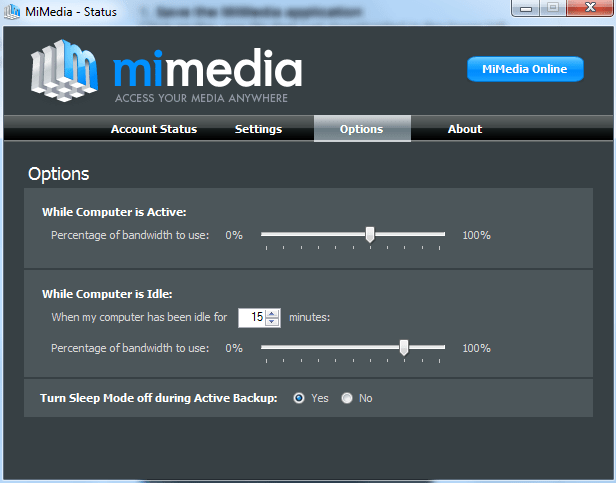Click the Options heading text
The height and width of the screenshot is (483, 616).
pyautogui.click(x=59, y=174)
